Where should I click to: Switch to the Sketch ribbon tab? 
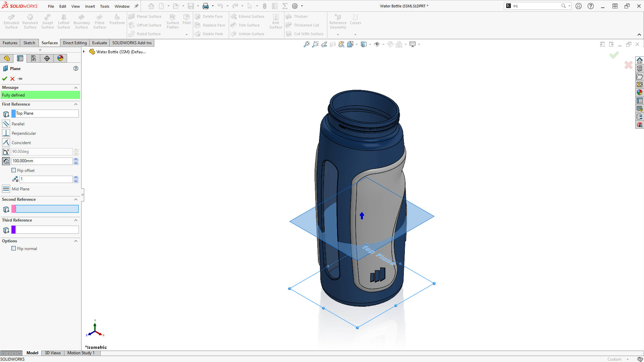coord(29,43)
